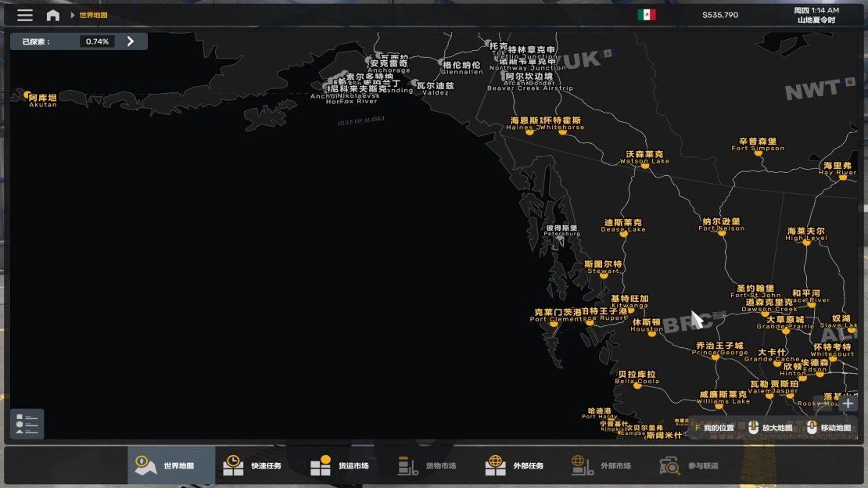Click the Fox River map label
This screenshot has height=488, width=868.
tap(358, 102)
